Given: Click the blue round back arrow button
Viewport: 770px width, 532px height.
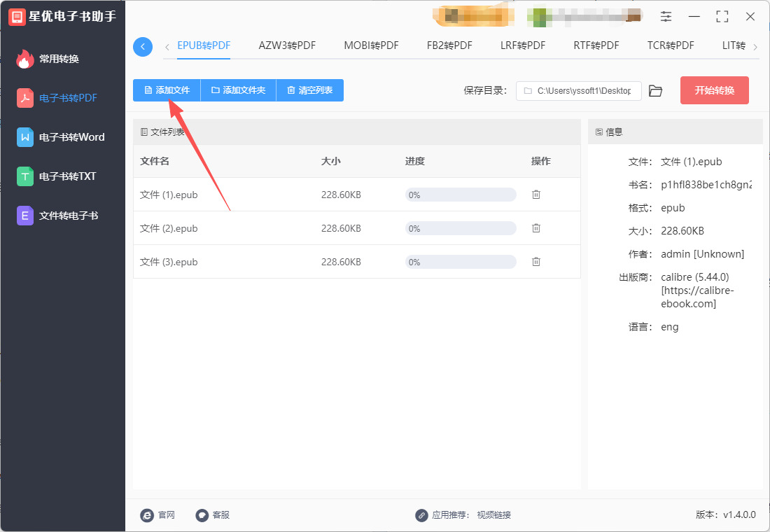Looking at the screenshot, I should (143, 47).
